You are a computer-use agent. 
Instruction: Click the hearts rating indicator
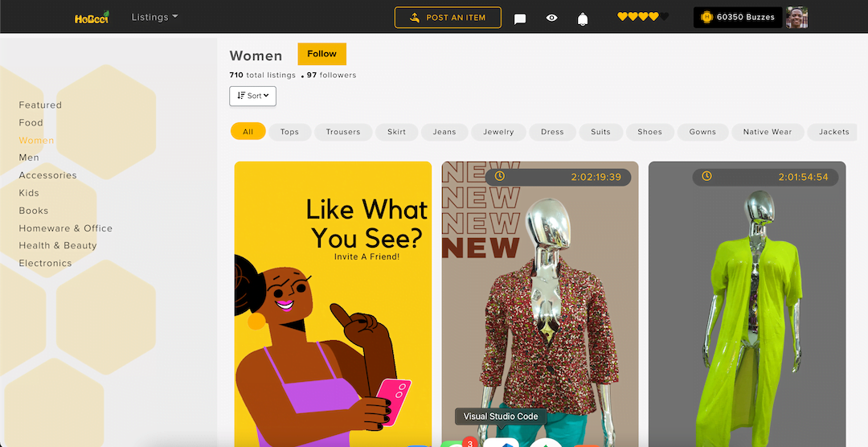point(643,17)
